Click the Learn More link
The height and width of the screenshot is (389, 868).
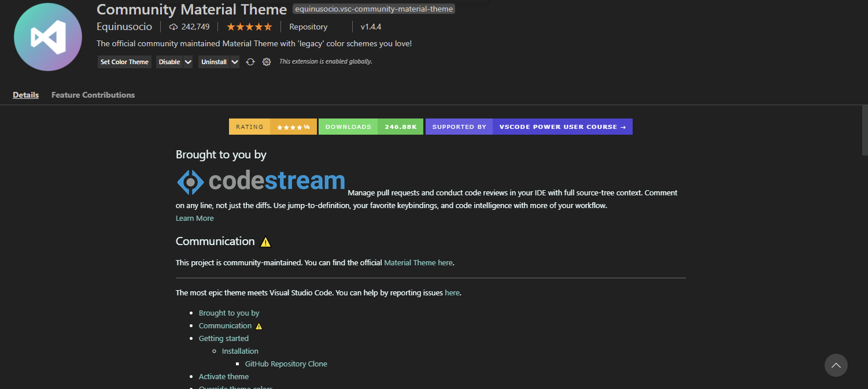click(x=195, y=218)
